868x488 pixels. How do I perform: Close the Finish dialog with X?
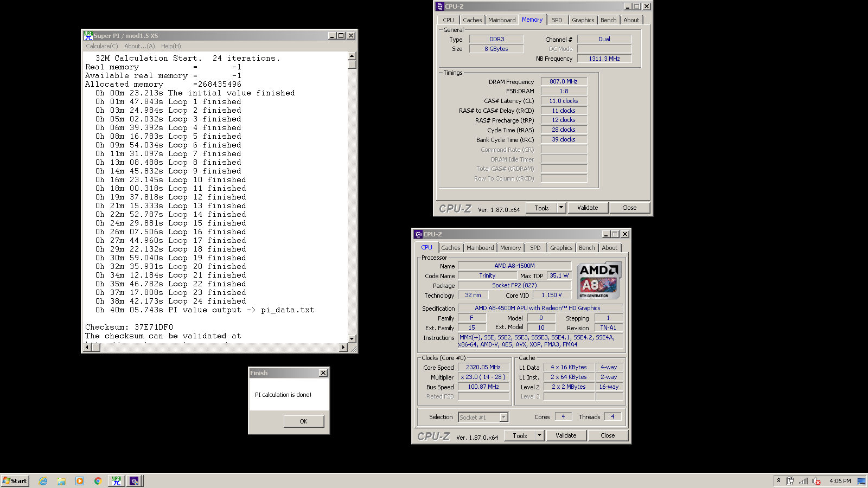coord(323,373)
